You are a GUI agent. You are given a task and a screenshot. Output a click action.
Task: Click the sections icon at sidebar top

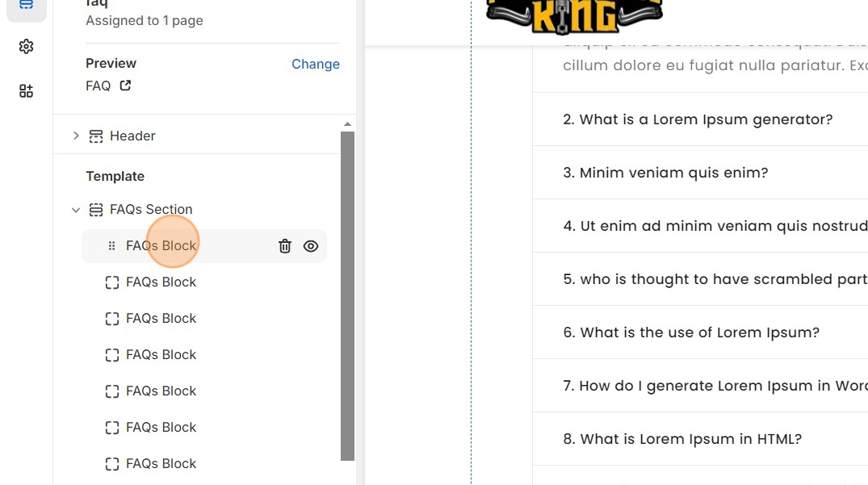(x=26, y=4)
